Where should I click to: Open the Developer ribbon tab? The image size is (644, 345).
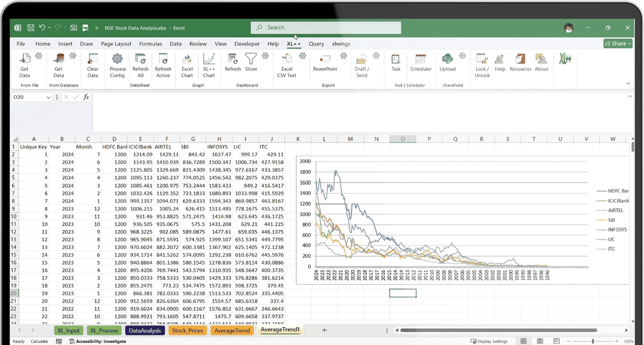(x=247, y=44)
